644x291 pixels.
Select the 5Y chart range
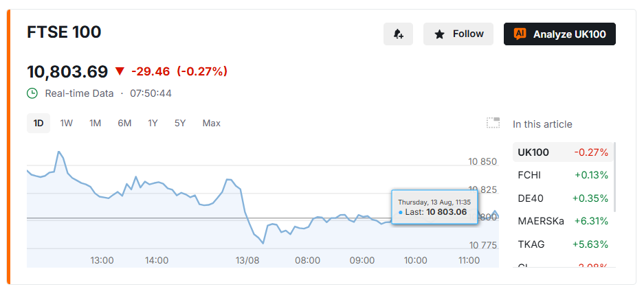180,123
